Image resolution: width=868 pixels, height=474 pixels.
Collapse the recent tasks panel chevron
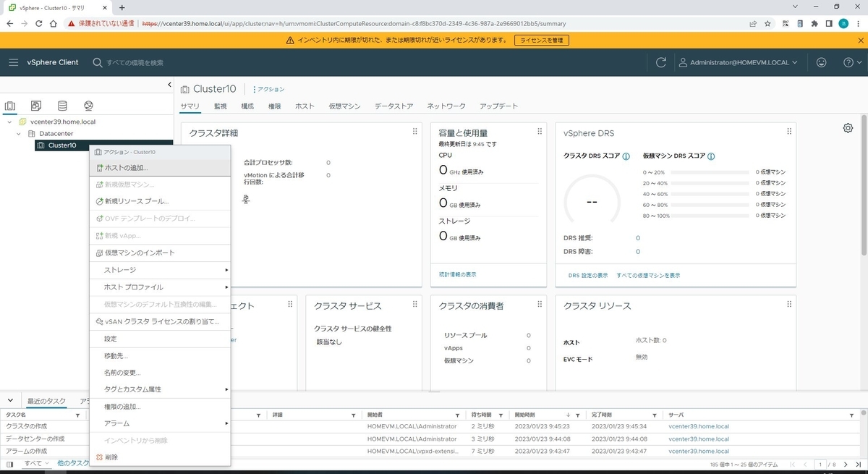10,400
